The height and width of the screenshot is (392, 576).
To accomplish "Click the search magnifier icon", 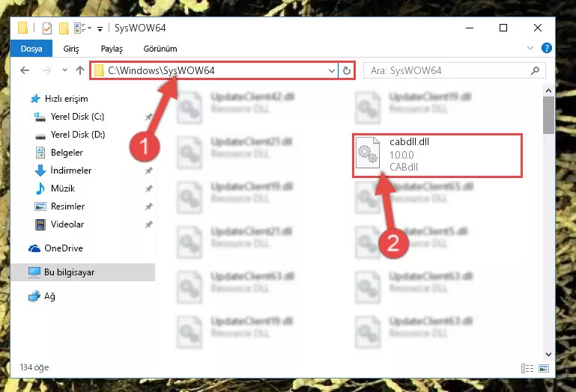I will pyautogui.click(x=536, y=70).
